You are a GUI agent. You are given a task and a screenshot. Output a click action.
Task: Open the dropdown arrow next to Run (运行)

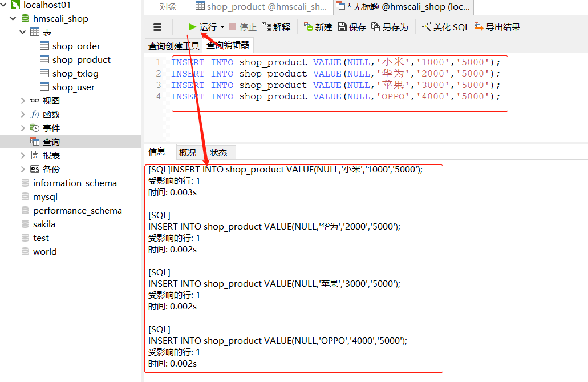point(222,27)
